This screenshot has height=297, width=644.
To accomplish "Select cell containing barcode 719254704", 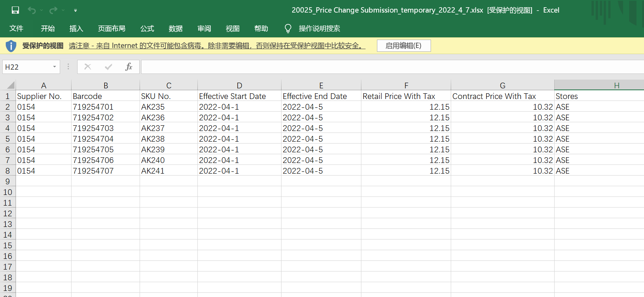I will 93,139.
